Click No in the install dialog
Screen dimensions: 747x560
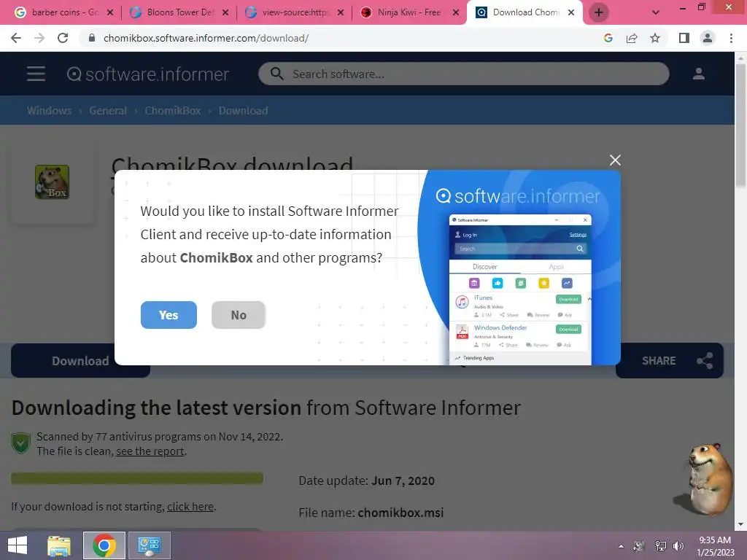tap(239, 315)
